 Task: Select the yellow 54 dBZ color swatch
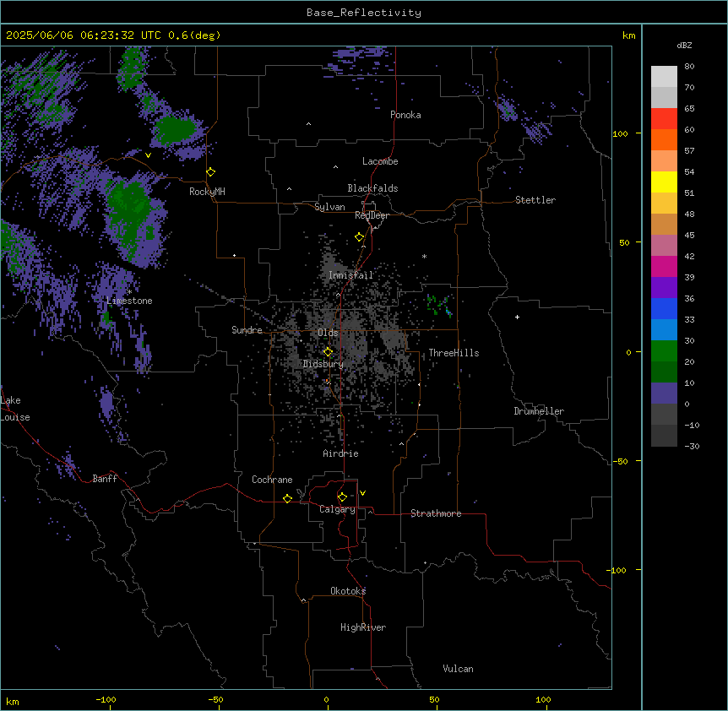pyautogui.click(x=664, y=182)
